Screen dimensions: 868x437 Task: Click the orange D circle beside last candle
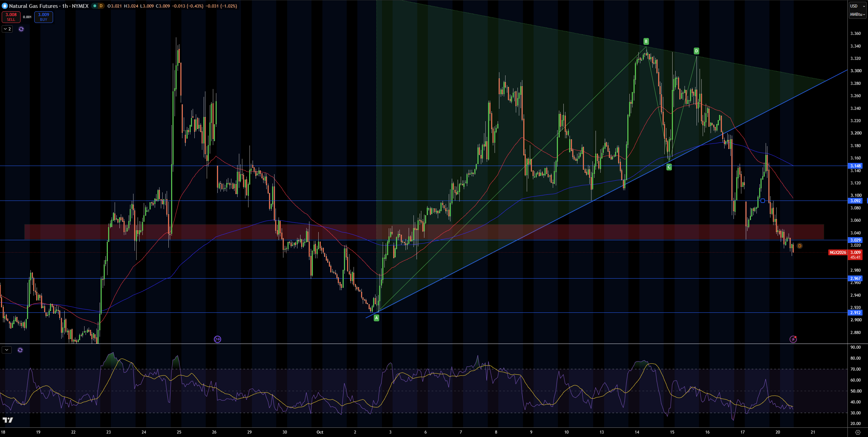[800, 246]
